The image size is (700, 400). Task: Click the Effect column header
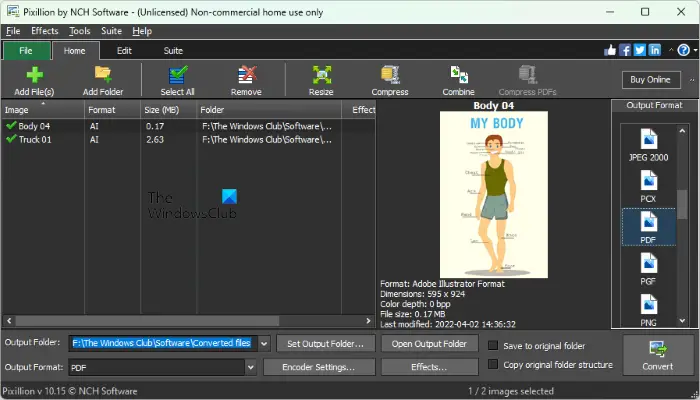coord(359,110)
